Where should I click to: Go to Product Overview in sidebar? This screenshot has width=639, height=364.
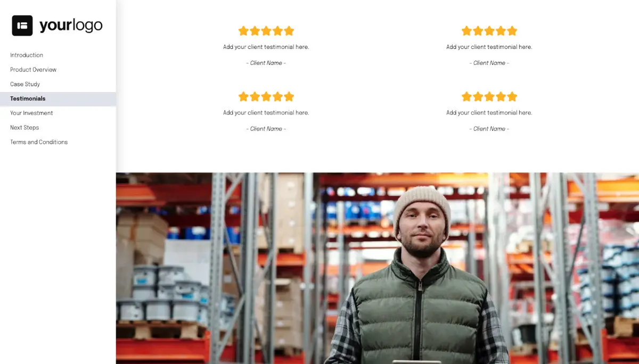point(33,70)
